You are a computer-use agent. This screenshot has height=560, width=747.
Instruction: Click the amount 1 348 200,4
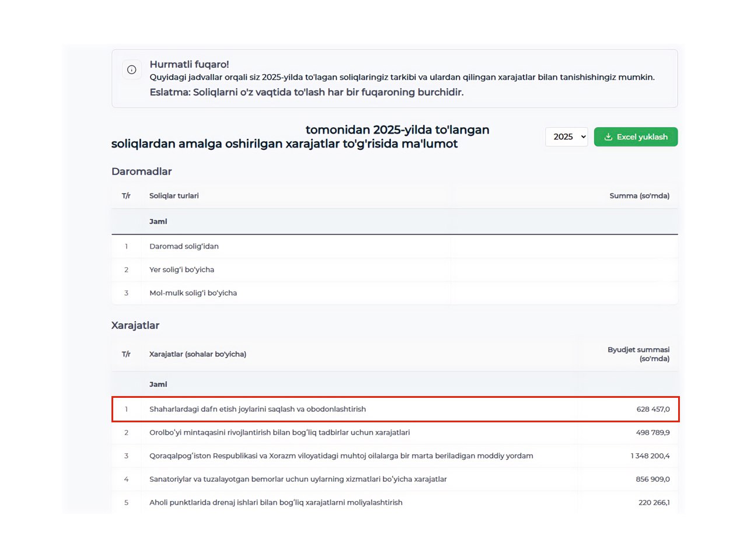click(x=650, y=456)
